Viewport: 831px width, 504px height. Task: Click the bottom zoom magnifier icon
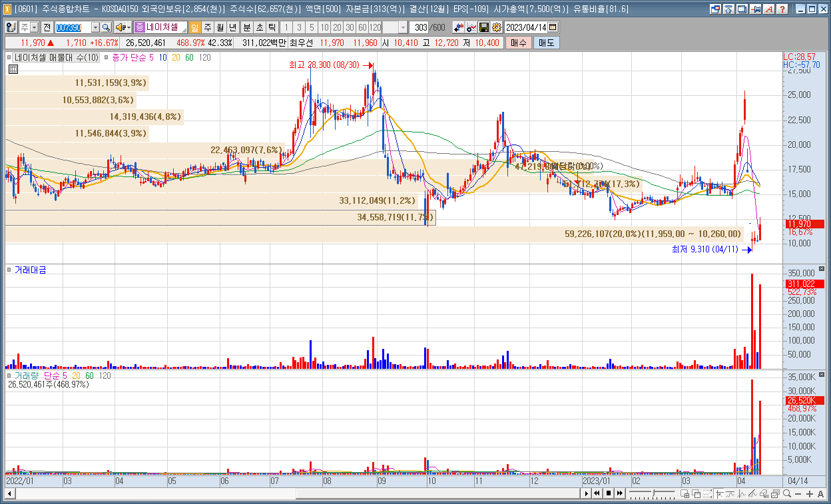pyautogui.click(x=787, y=493)
